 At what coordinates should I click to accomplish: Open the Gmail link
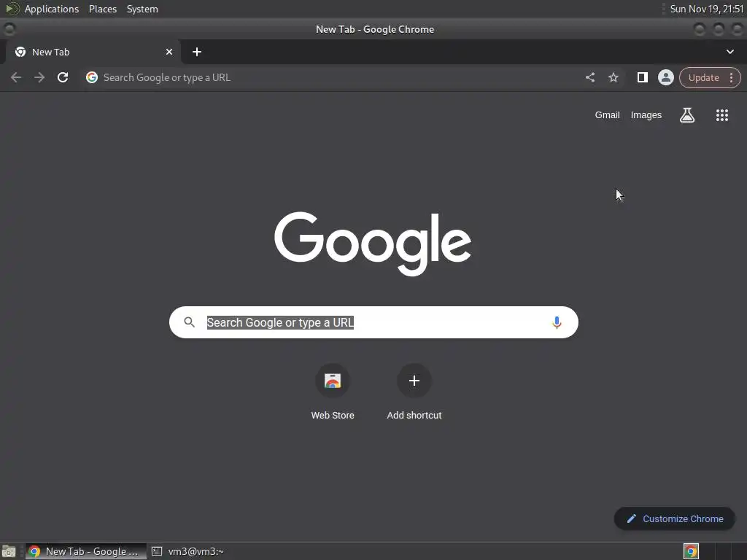point(608,115)
